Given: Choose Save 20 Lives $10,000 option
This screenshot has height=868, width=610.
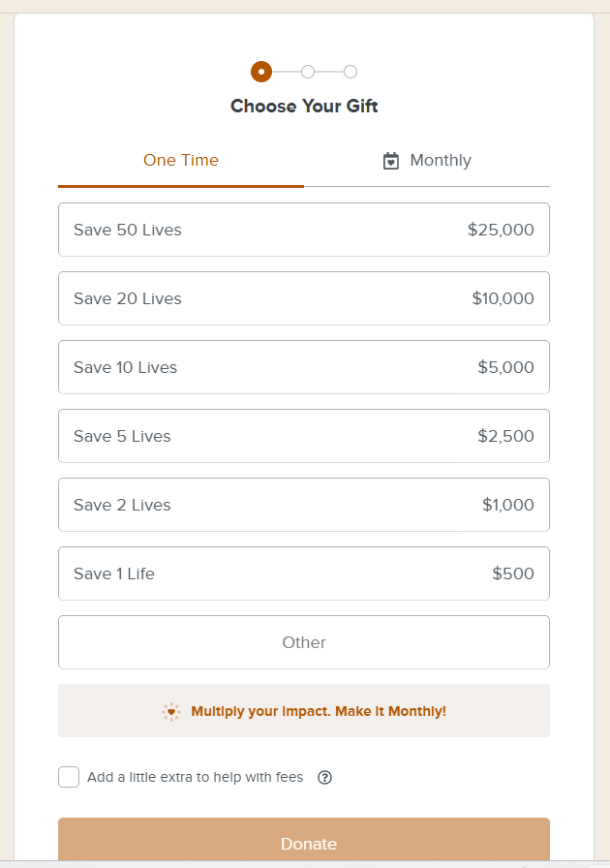Looking at the screenshot, I should 304,297.
